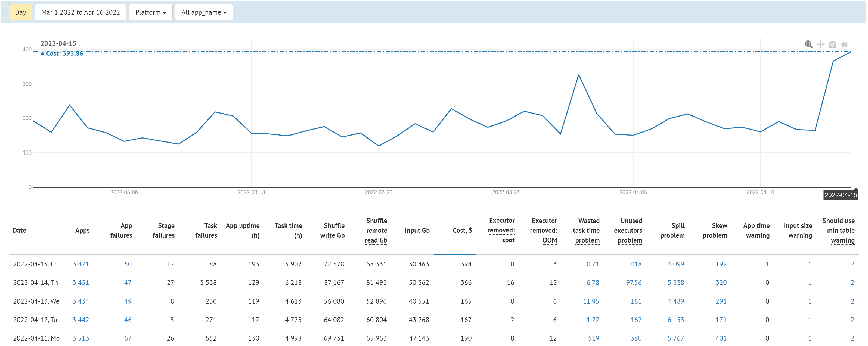
Task: Click the cost peak near 2022-03-31
Action: coord(579,75)
